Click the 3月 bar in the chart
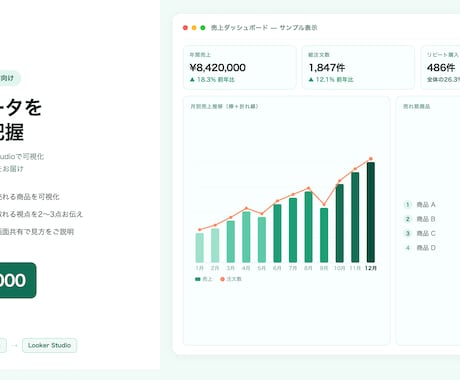 click(231, 242)
